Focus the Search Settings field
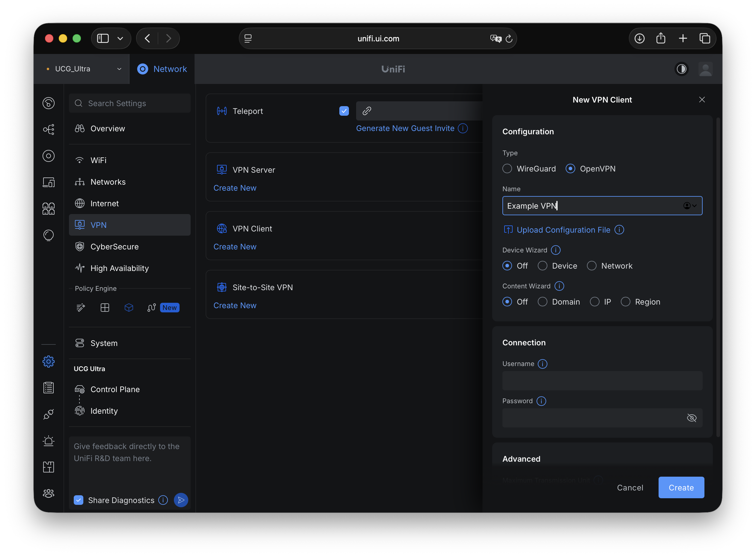 tap(130, 103)
